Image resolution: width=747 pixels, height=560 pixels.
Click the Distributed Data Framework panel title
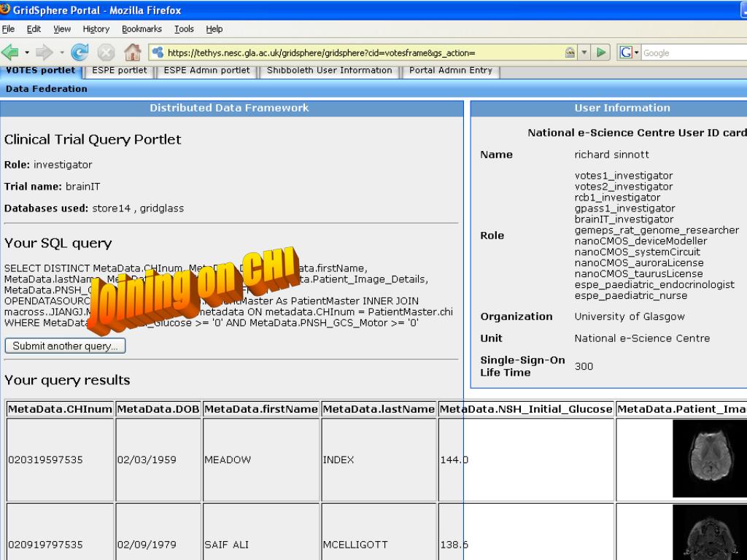229,108
